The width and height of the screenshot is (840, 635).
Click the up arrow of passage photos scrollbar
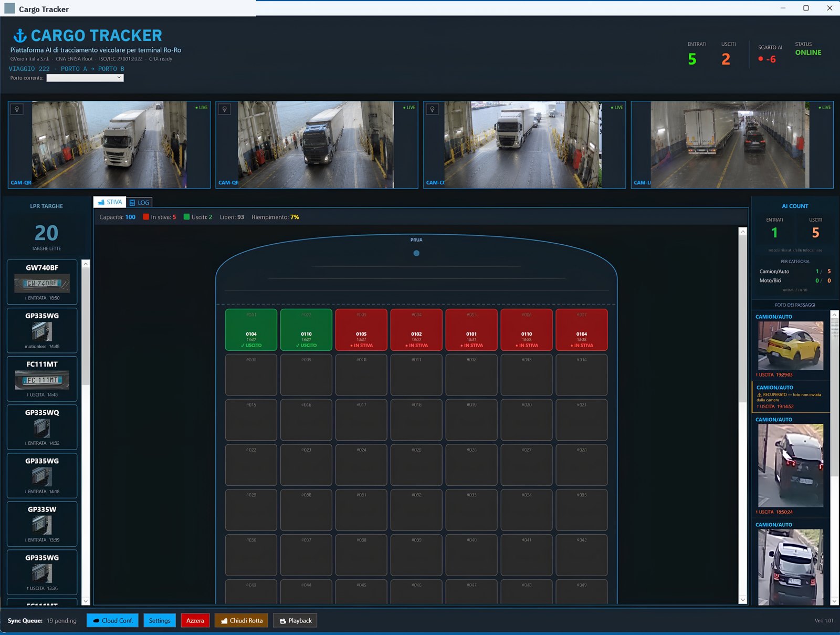pos(834,315)
